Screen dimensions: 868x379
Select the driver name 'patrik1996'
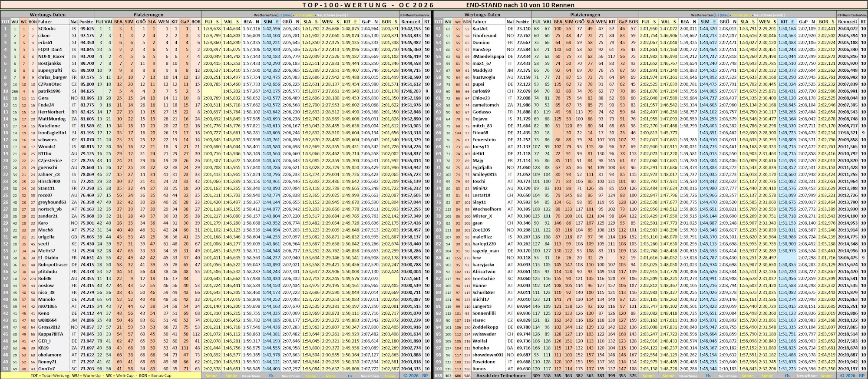49,91
